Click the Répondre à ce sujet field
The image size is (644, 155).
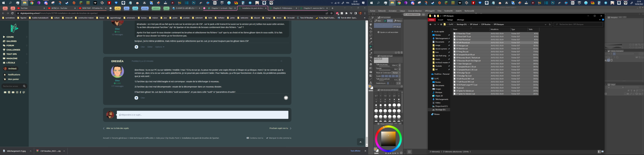click(202, 115)
